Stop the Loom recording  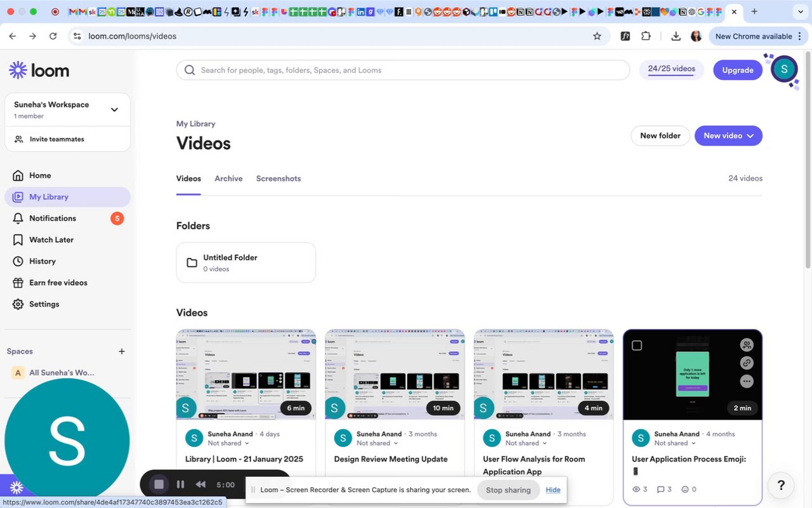click(159, 485)
